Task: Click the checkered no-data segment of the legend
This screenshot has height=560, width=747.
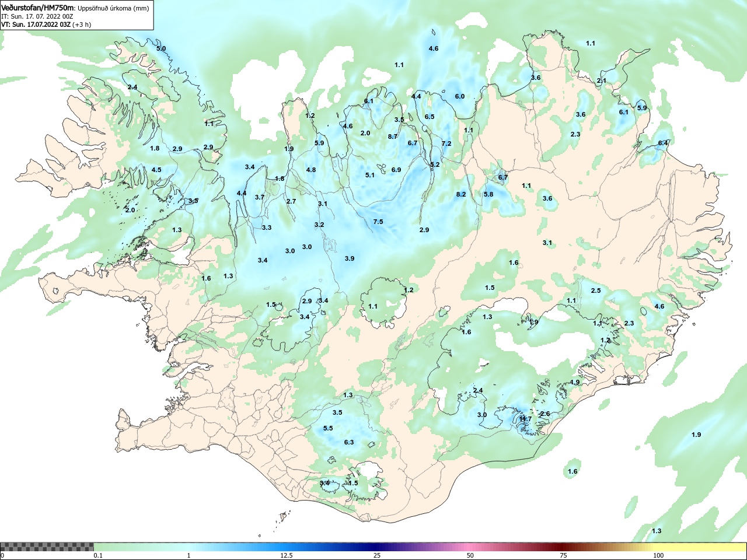Action: click(47, 547)
